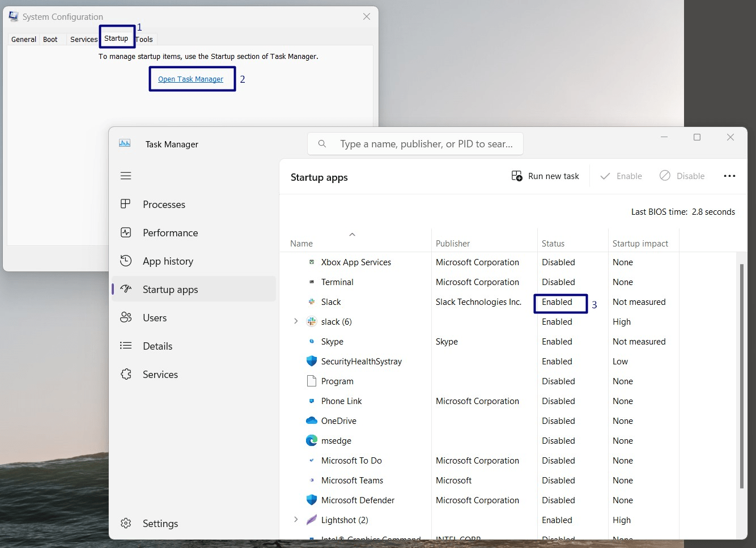Close the System Configuration window
This screenshot has height=548, width=756.
click(x=367, y=16)
